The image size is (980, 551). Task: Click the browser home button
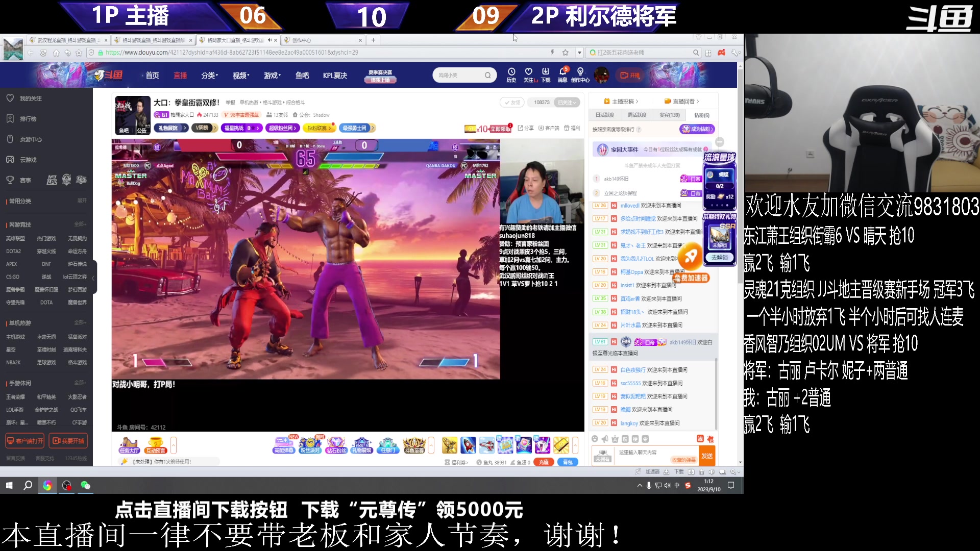tap(56, 53)
